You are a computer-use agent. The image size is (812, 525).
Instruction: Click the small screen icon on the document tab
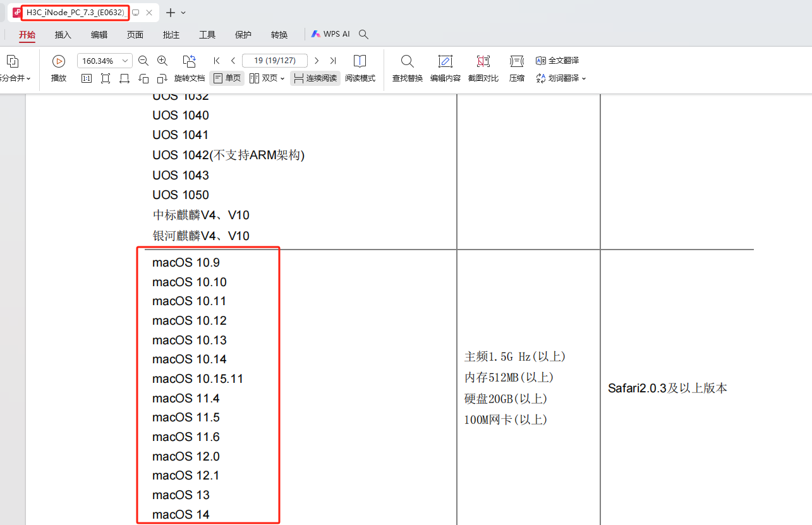(135, 13)
